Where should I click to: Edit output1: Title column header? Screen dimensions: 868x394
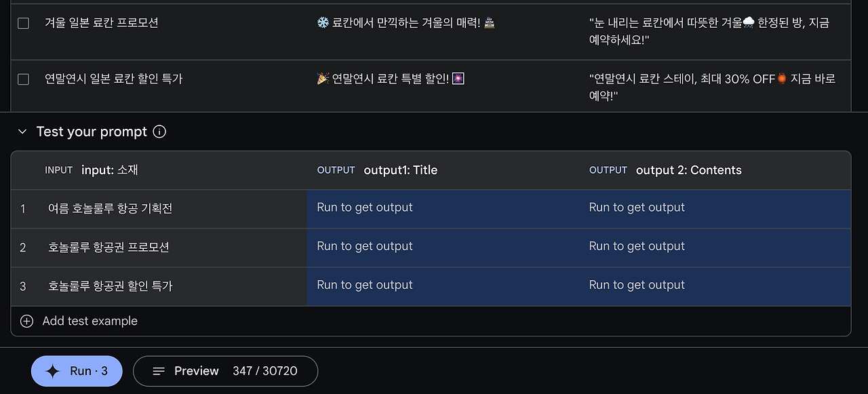pos(400,170)
